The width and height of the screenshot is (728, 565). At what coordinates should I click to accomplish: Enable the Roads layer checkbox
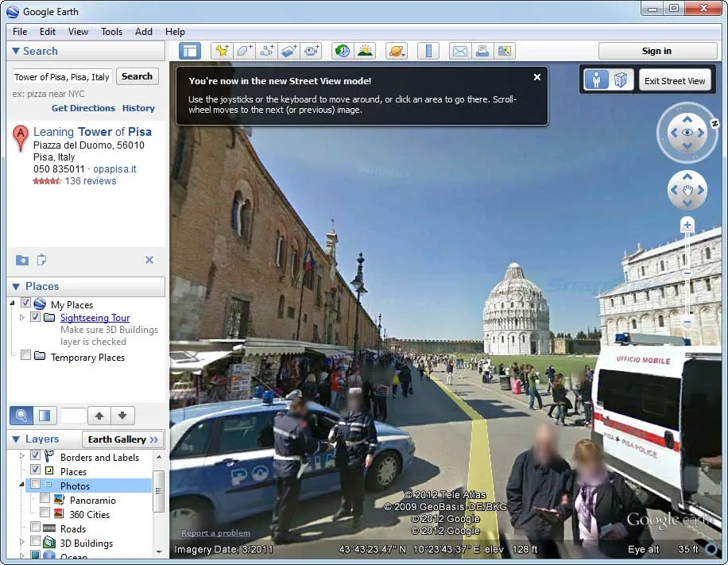click(35, 527)
